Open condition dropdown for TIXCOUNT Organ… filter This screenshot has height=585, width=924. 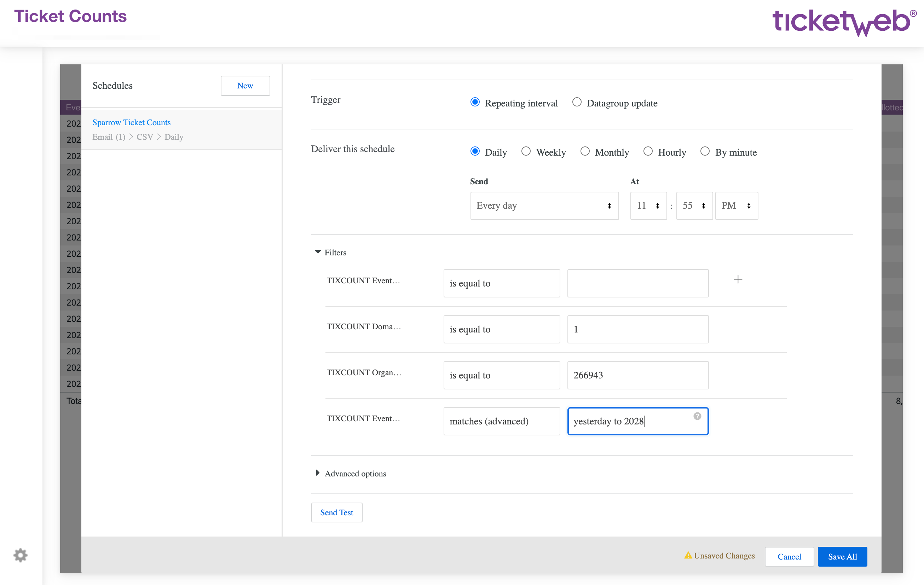coord(502,375)
